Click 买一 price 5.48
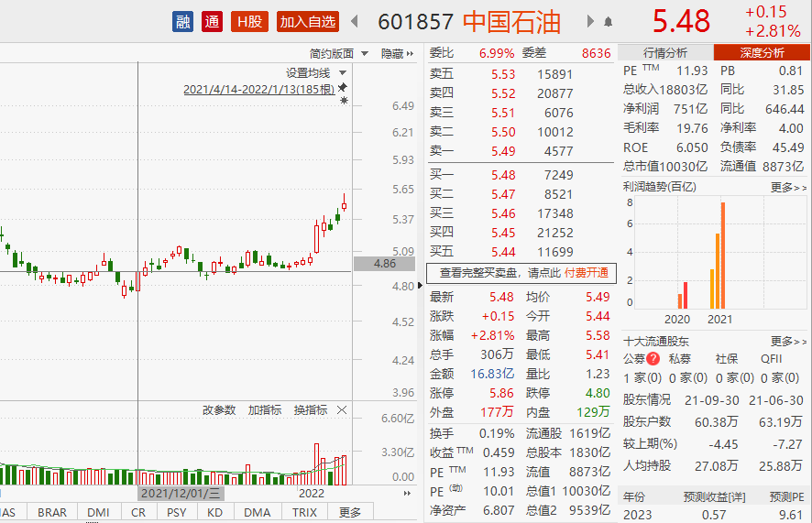812x523 pixels. tap(503, 175)
